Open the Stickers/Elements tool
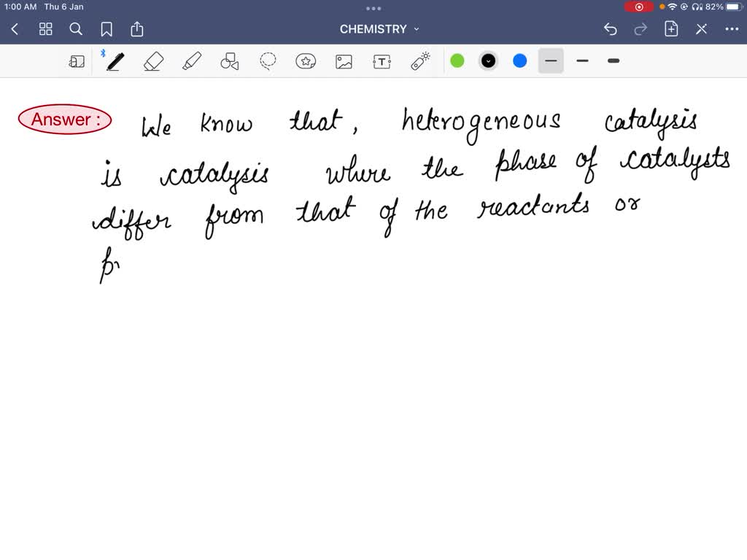The width and height of the screenshot is (747, 560). coord(306,61)
